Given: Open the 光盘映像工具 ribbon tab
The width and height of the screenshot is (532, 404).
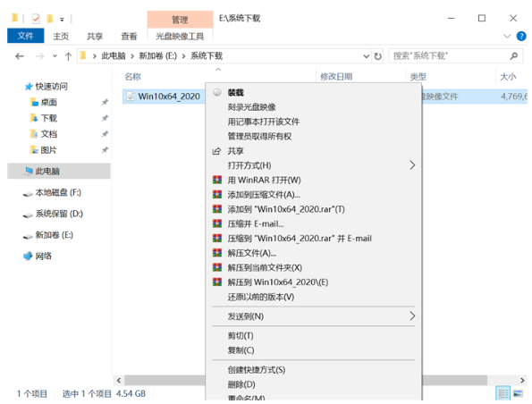Looking at the screenshot, I should (180, 36).
